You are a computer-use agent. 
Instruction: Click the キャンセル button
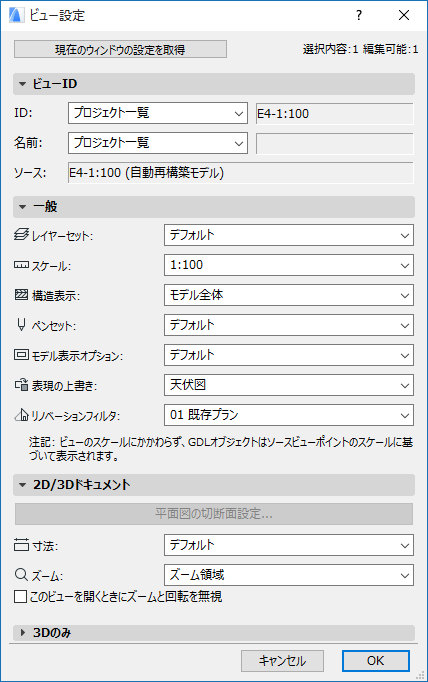point(282,661)
